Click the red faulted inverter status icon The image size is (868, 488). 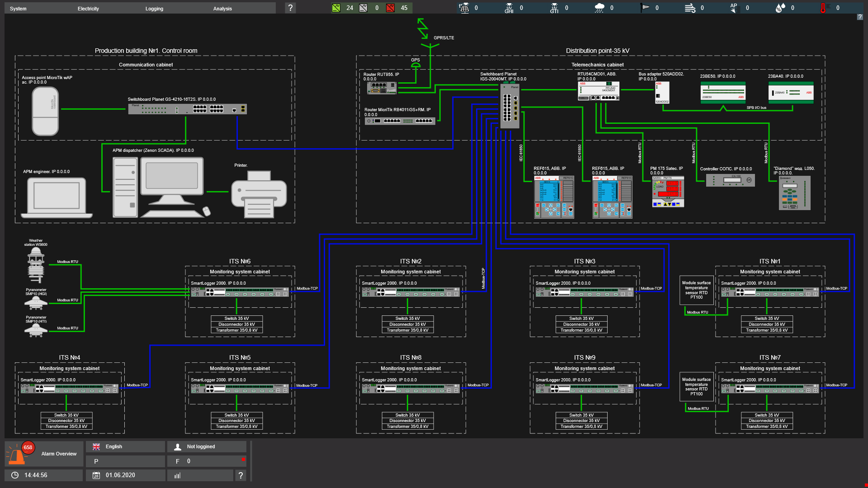[x=390, y=8]
